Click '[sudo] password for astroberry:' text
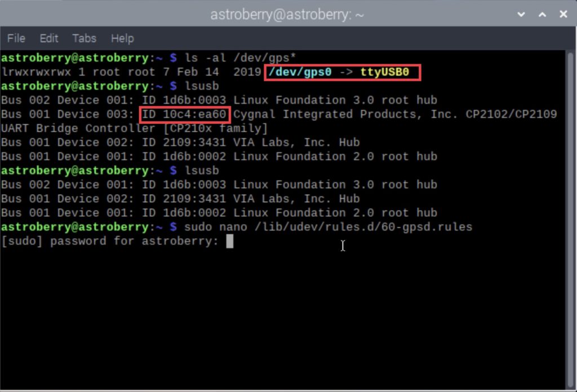Viewport: 577px width, 392px height. coord(110,241)
